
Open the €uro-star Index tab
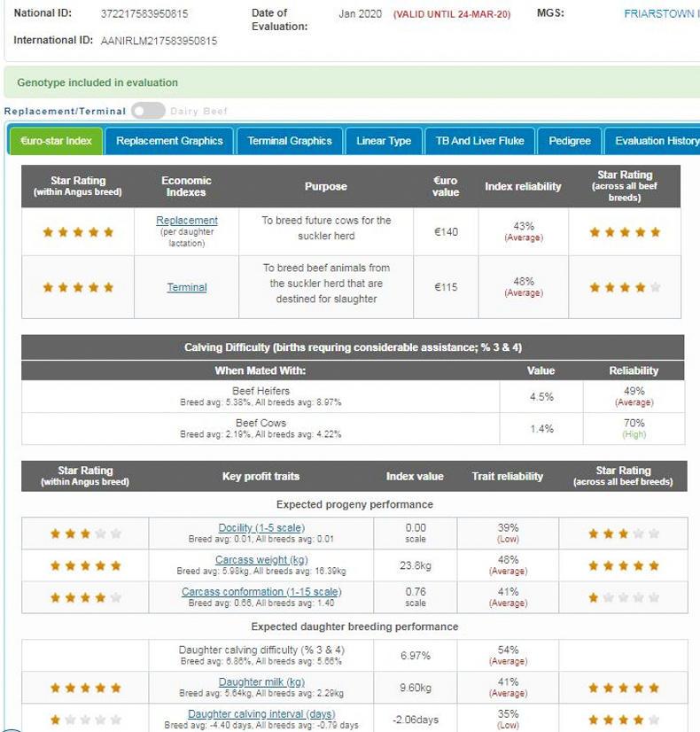(x=56, y=141)
